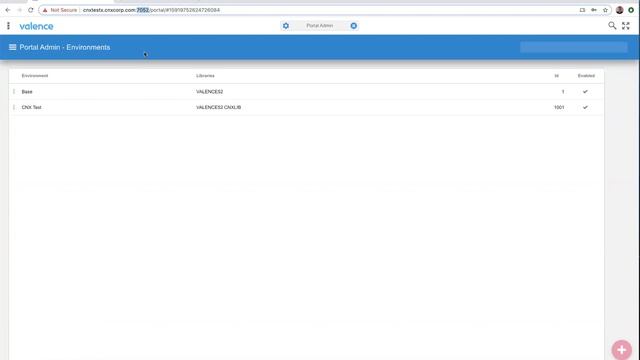Sort by the Environment column header
The width and height of the screenshot is (640, 360).
tap(35, 76)
